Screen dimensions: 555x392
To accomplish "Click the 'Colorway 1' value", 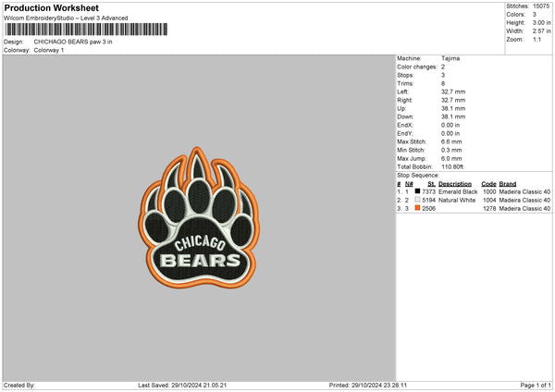I will pos(49,50).
